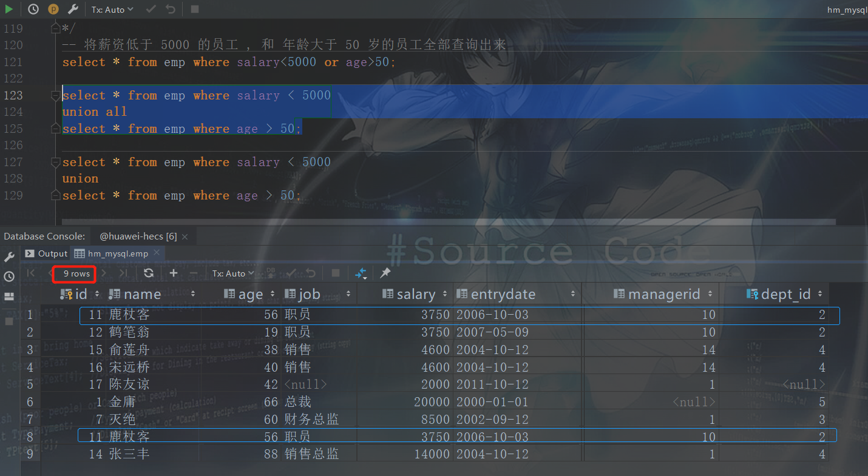Sort by the job column sort arrows

pos(348,294)
